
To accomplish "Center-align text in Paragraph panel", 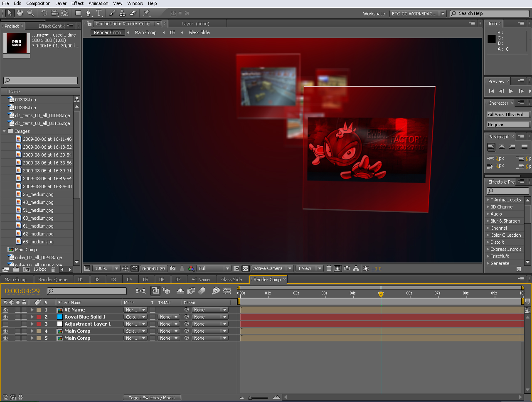I will coord(502,147).
